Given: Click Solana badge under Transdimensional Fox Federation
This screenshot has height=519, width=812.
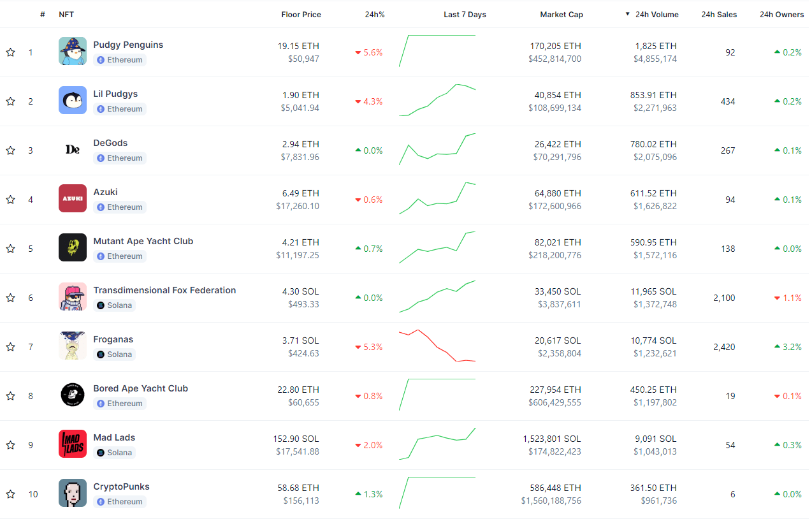Looking at the screenshot, I should pos(115,305).
